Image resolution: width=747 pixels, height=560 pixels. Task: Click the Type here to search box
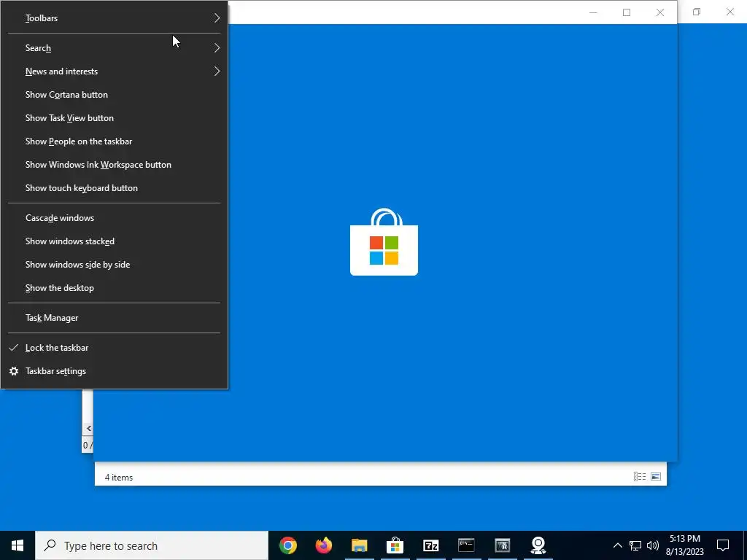click(152, 545)
